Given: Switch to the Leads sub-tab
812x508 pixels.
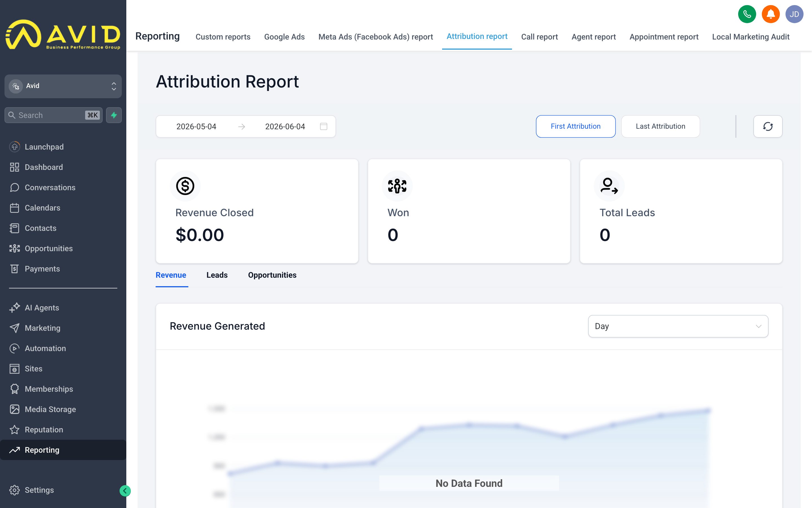Looking at the screenshot, I should pyautogui.click(x=217, y=275).
